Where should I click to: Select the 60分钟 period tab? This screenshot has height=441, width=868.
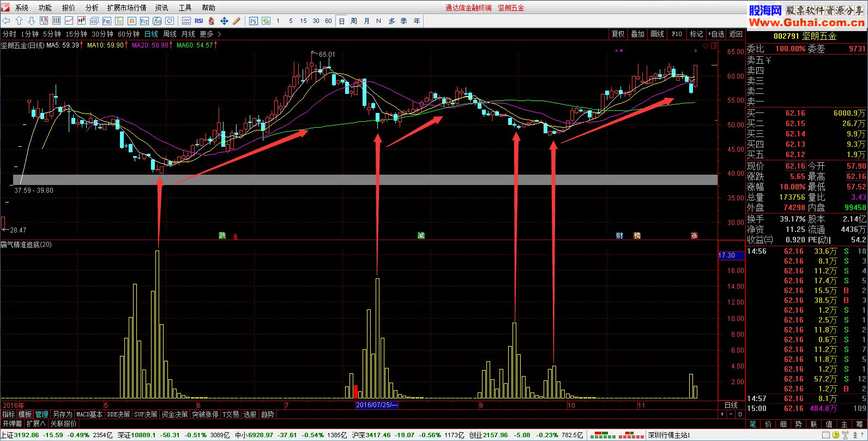(x=129, y=34)
